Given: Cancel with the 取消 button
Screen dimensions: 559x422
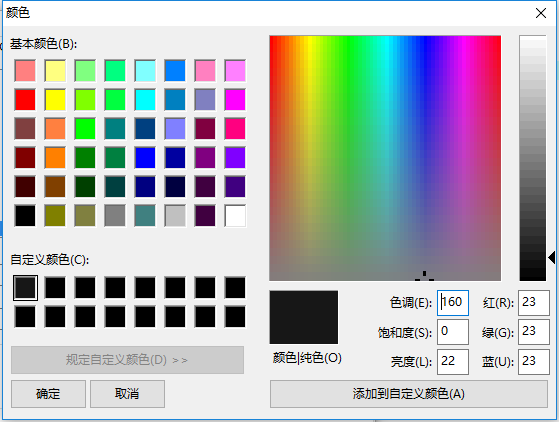Looking at the screenshot, I should coord(127,394).
